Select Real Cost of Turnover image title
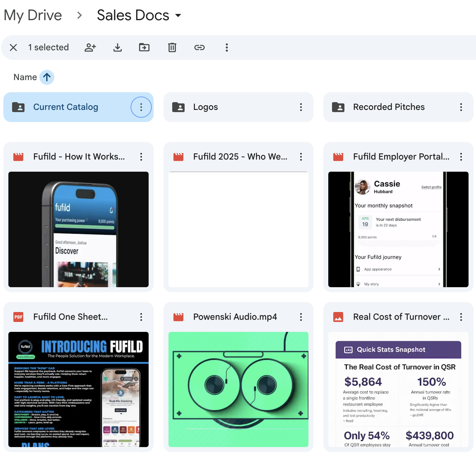The width and height of the screenshot is (476, 466). [401, 317]
